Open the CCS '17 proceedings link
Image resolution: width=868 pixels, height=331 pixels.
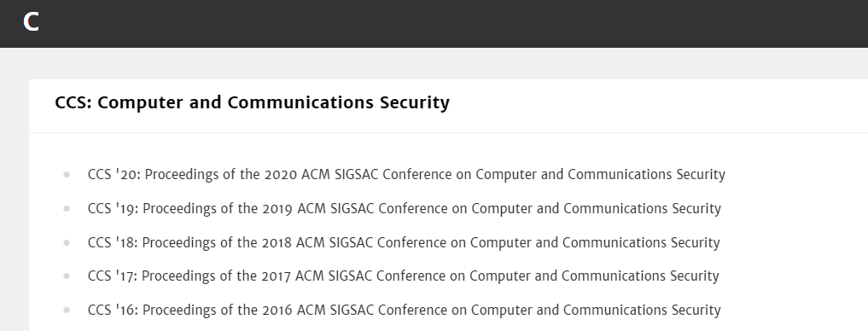(x=403, y=276)
